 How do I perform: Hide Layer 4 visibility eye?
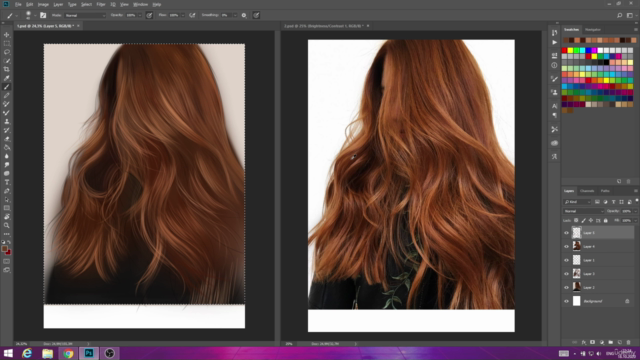click(x=566, y=247)
